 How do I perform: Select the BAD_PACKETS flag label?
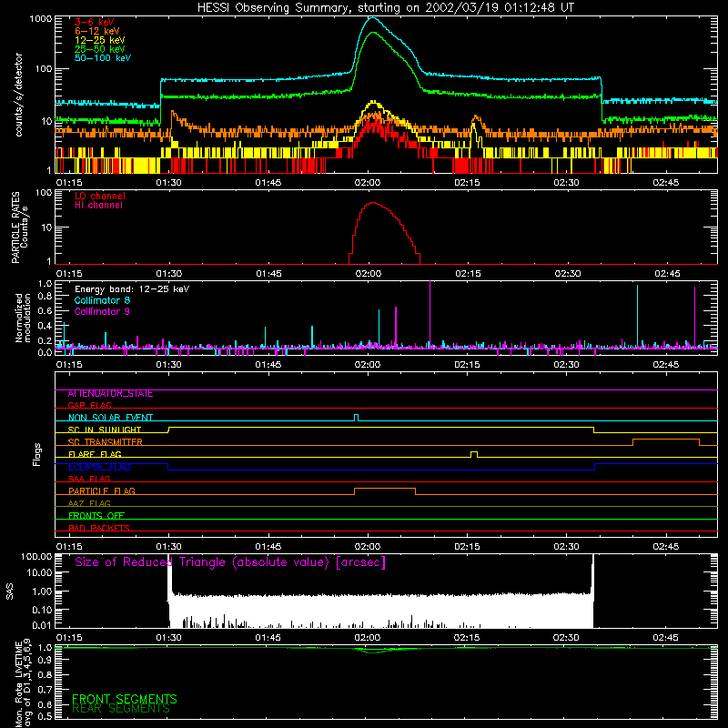(x=99, y=528)
